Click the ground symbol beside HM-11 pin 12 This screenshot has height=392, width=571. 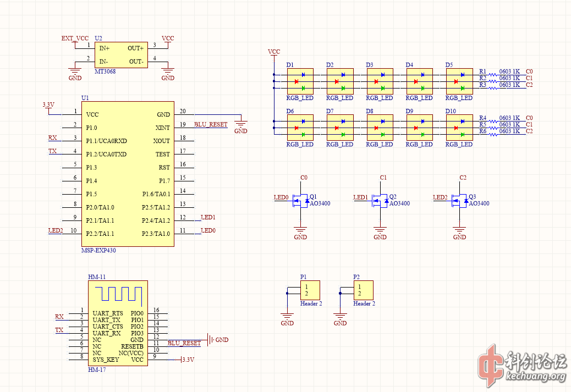point(211,340)
